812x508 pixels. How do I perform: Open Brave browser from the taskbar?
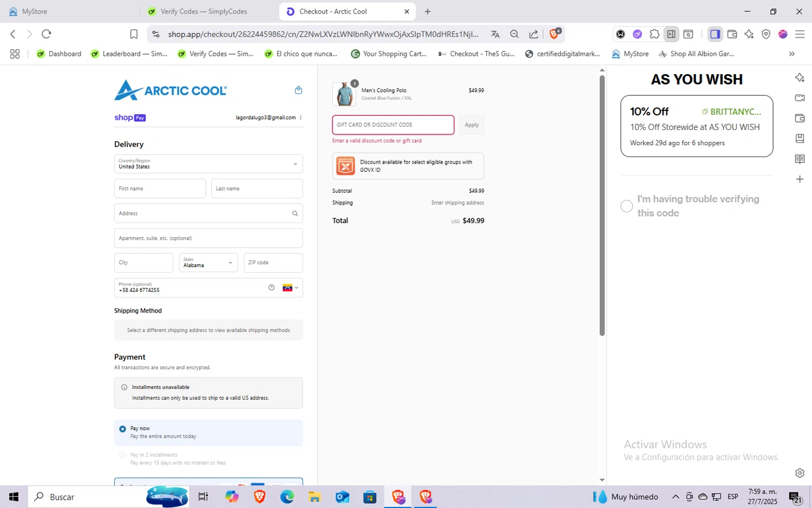260,497
